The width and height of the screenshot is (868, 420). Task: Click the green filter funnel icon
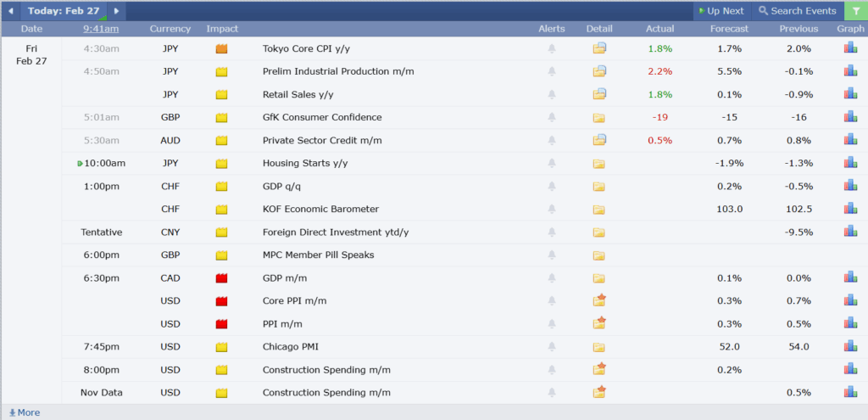click(x=855, y=11)
